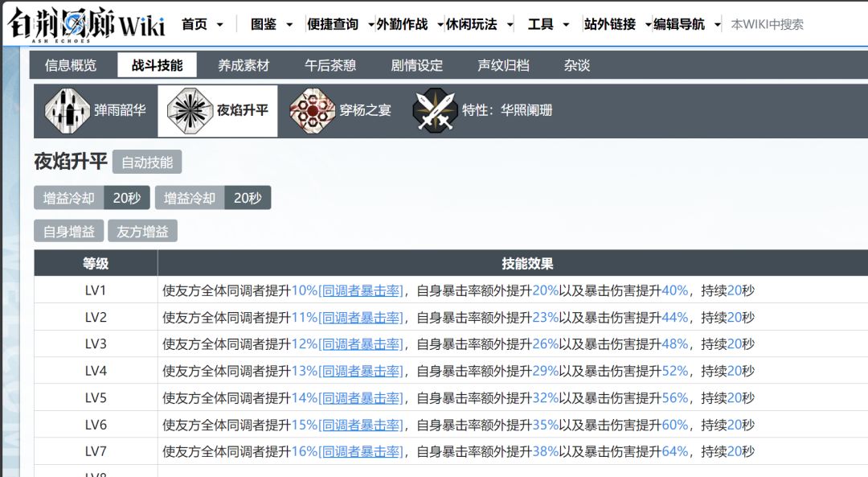The width and height of the screenshot is (868, 477).
Task: Select the 夜焰升平 skill icon
Action: point(190,111)
